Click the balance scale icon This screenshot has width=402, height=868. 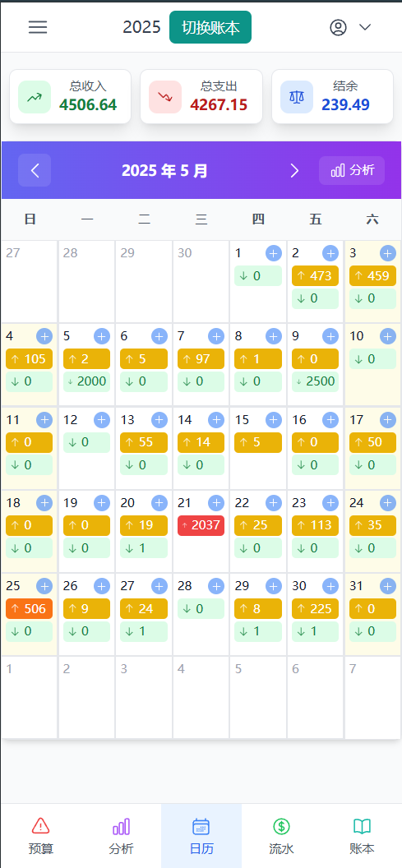pyautogui.click(x=297, y=97)
